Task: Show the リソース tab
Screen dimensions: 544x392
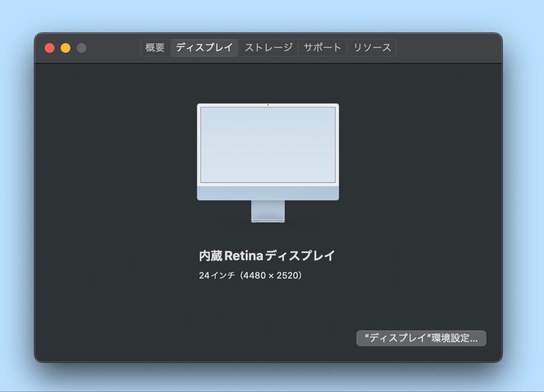Action: point(372,47)
